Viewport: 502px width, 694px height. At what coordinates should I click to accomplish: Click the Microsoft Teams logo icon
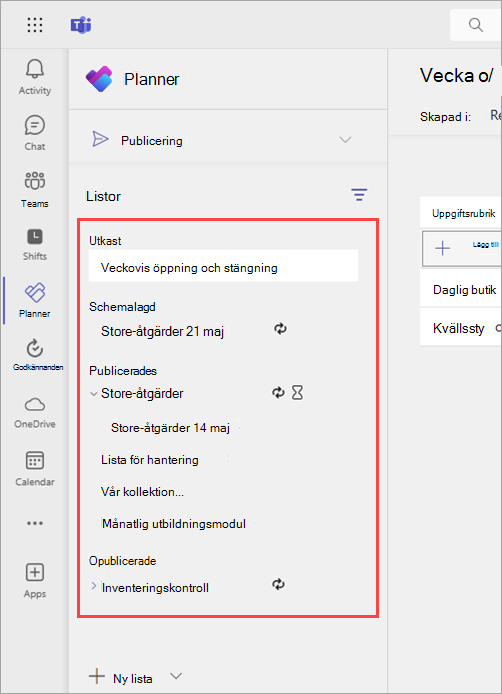pyautogui.click(x=81, y=25)
